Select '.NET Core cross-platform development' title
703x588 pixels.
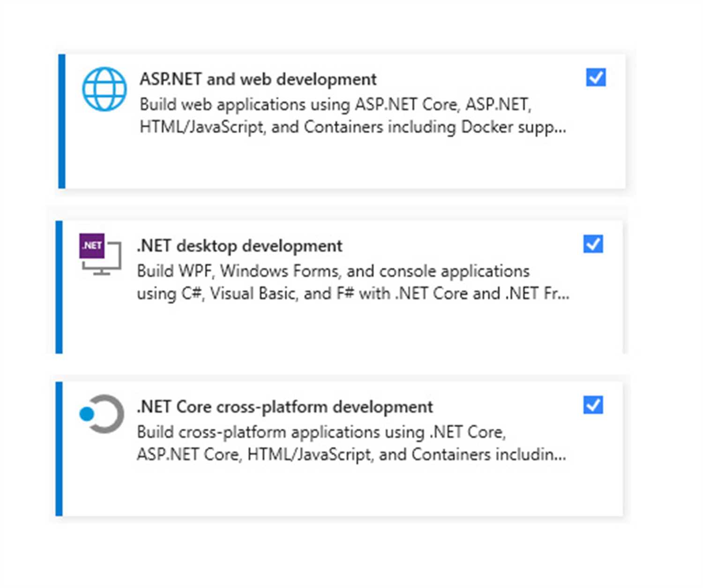click(x=285, y=407)
